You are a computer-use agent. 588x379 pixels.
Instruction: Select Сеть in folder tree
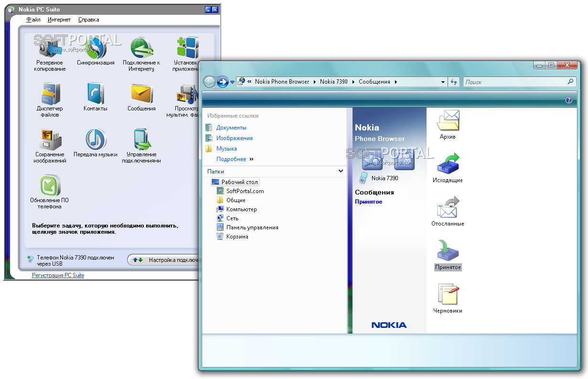(x=232, y=218)
